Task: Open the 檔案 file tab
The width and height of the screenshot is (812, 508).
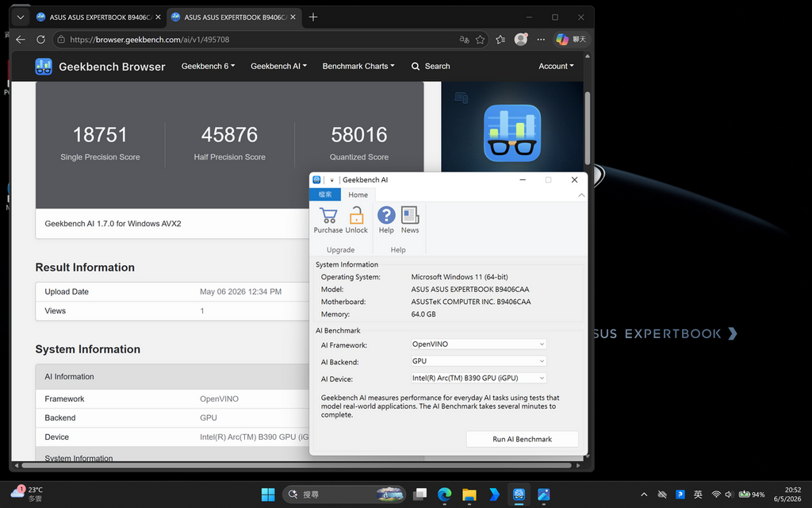Action: (x=325, y=195)
